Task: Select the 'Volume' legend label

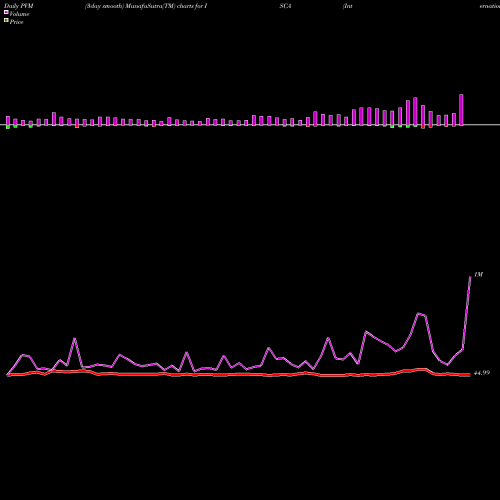Action: pyautogui.click(x=19, y=14)
